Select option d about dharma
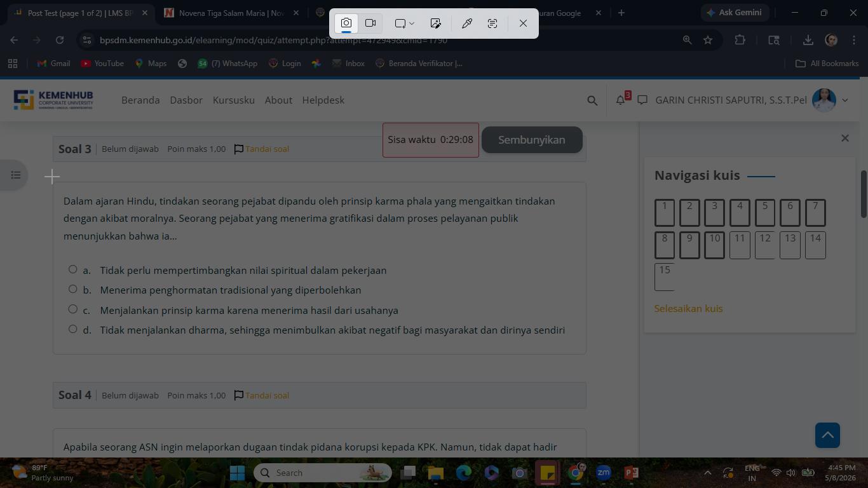 pyautogui.click(x=73, y=329)
